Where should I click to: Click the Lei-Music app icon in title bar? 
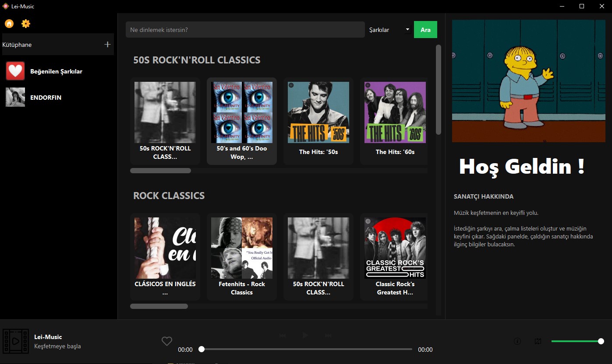6,6
